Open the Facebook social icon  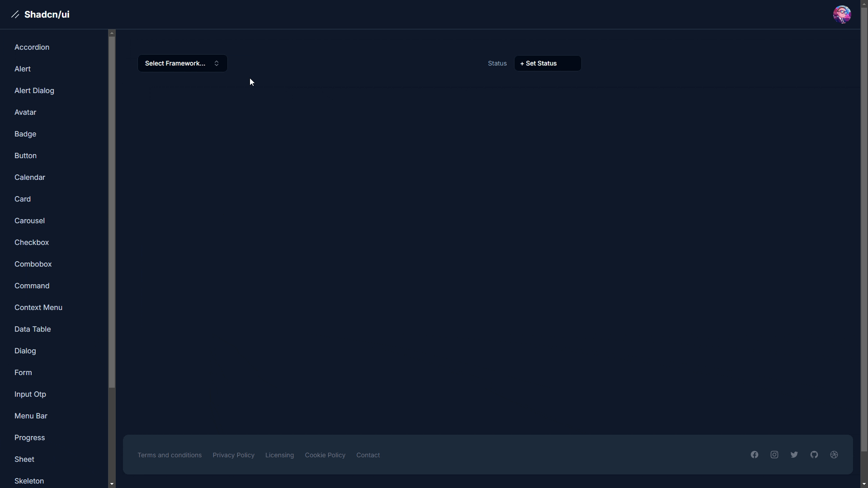[754, 455]
